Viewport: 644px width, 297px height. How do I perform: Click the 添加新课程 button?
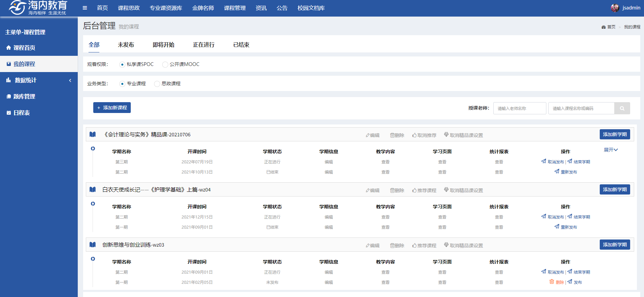pyautogui.click(x=112, y=108)
